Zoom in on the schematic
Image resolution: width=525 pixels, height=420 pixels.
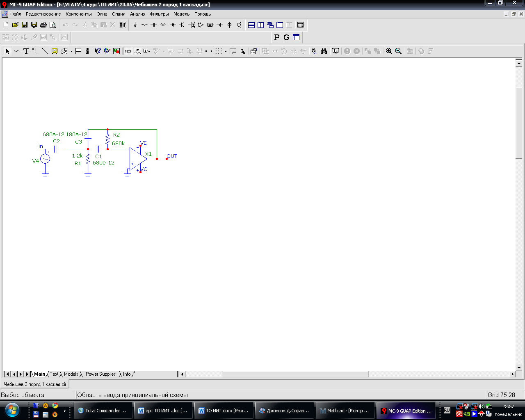click(x=389, y=51)
